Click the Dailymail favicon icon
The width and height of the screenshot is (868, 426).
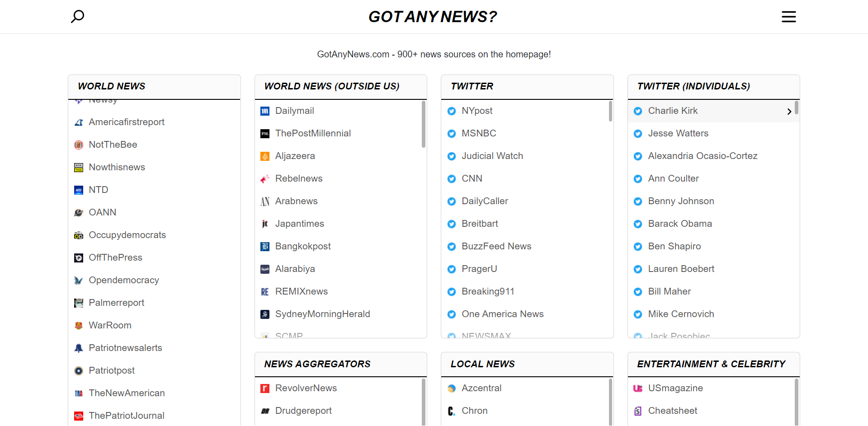265,111
